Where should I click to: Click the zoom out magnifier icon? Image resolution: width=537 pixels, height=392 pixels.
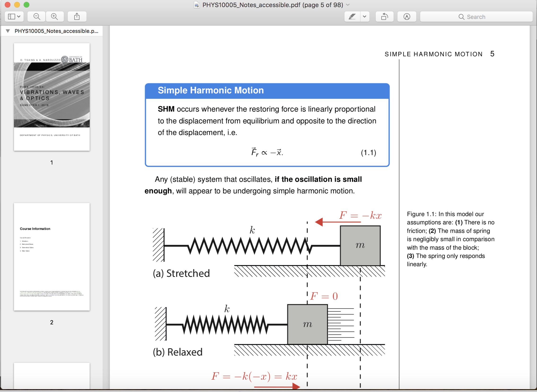pyautogui.click(x=37, y=17)
